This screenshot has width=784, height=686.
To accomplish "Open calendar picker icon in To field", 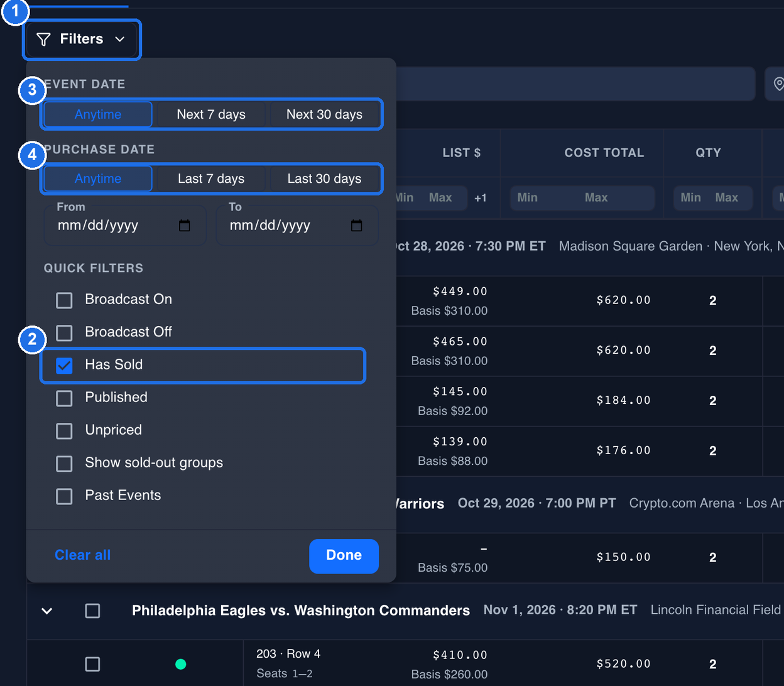I will pyautogui.click(x=357, y=226).
